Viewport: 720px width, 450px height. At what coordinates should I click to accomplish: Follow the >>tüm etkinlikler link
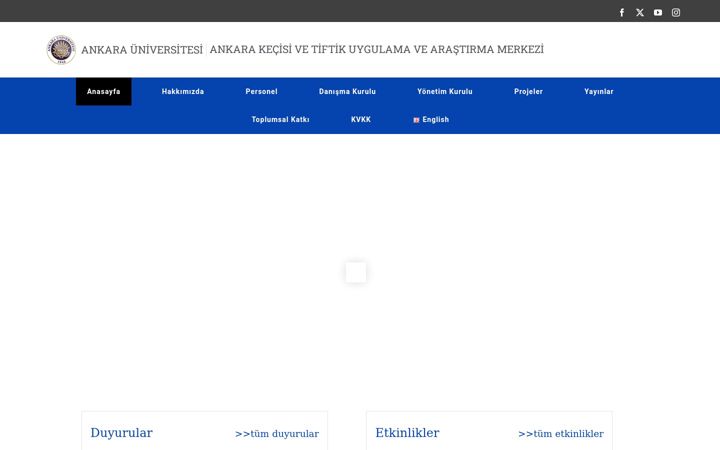point(561,433)
